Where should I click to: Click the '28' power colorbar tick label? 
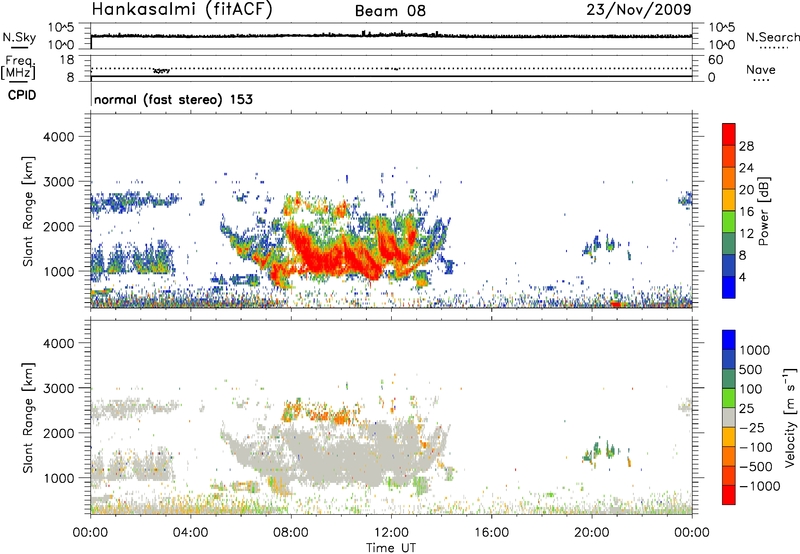point(746,146)
